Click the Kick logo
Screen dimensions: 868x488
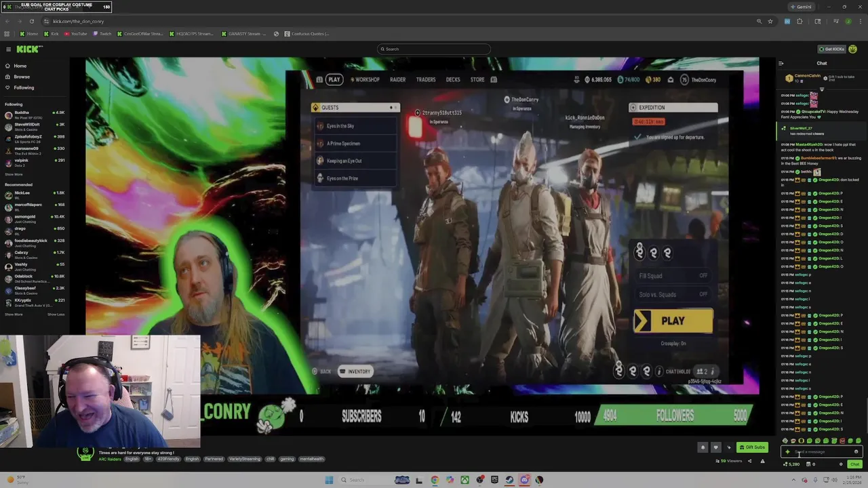29,49
